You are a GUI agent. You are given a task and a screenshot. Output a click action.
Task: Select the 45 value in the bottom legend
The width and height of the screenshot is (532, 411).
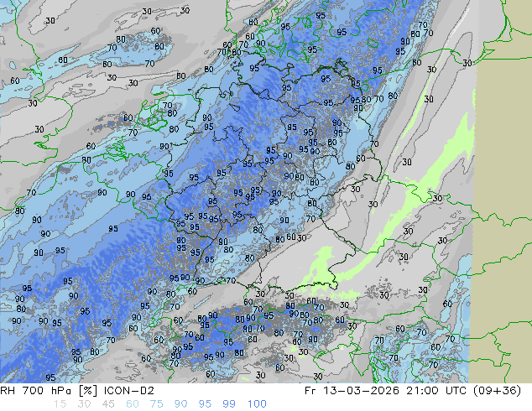coord(108,404)
